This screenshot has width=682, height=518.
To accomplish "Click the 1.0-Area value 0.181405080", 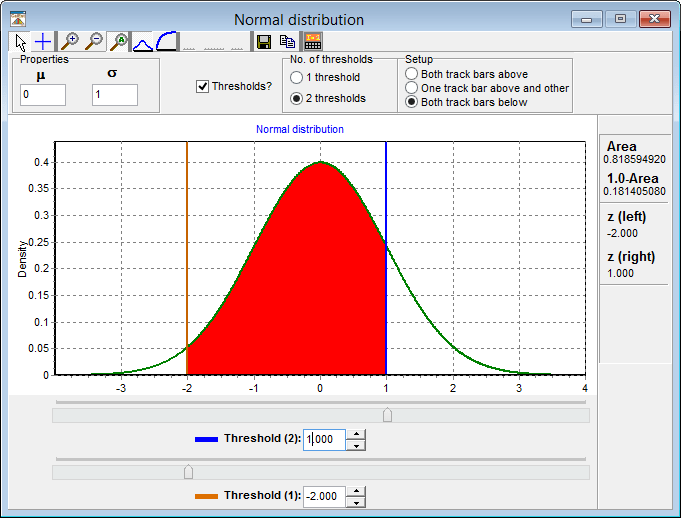I will pyautogui.click(x=634, y=191).
